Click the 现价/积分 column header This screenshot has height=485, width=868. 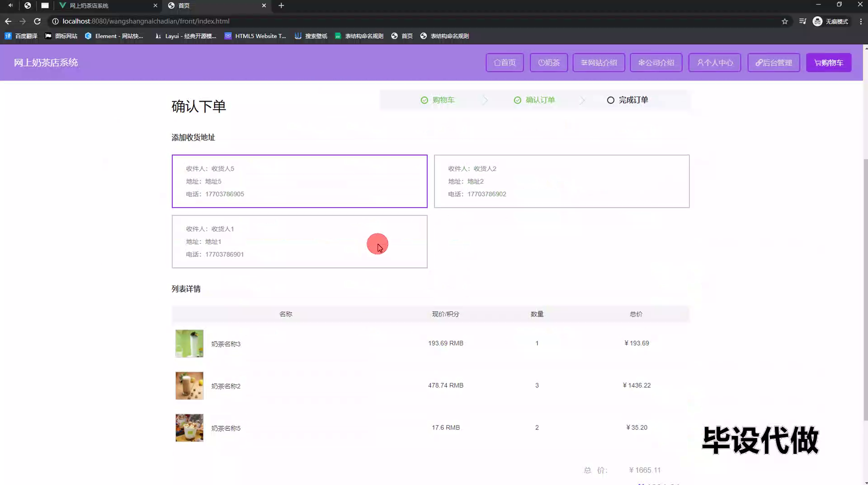coord(445,314)
